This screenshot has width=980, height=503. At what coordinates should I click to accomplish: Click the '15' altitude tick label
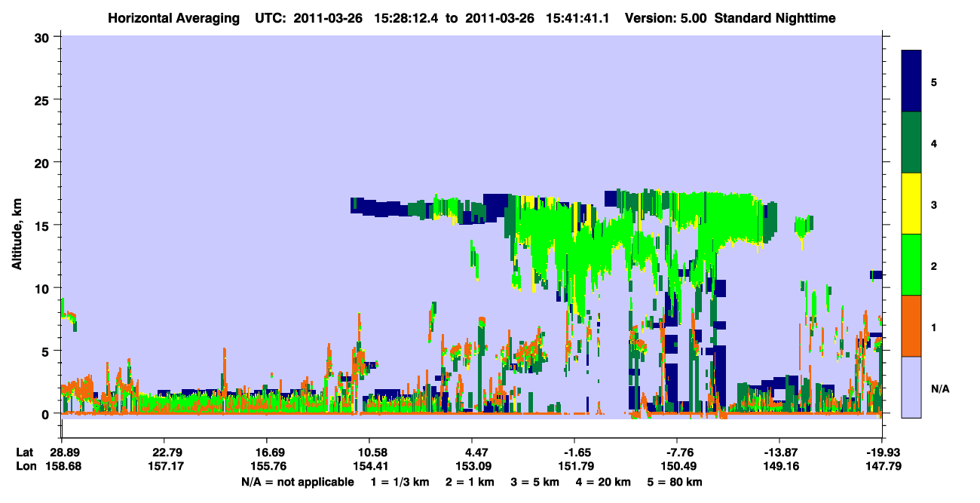click(44, 225)
